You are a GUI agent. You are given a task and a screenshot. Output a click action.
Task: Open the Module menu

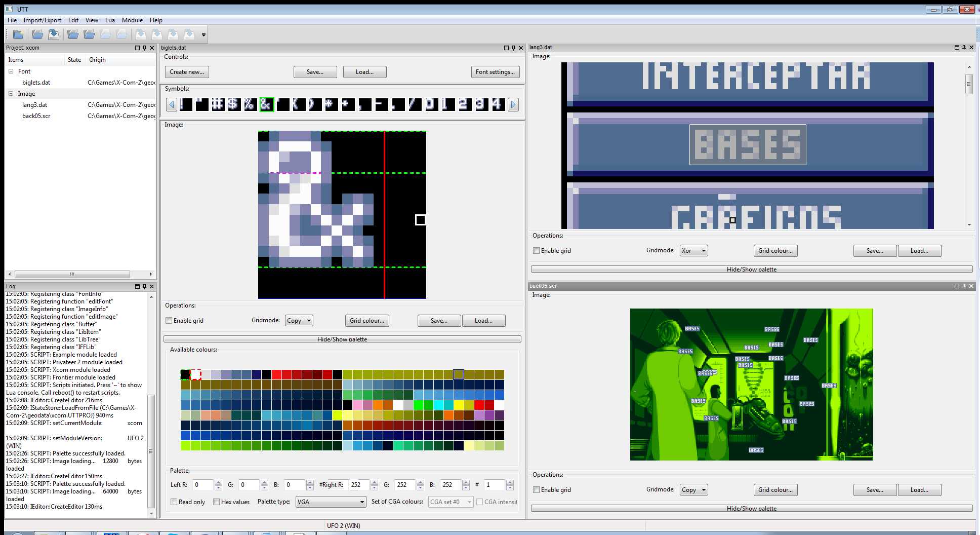coord(132,20)
